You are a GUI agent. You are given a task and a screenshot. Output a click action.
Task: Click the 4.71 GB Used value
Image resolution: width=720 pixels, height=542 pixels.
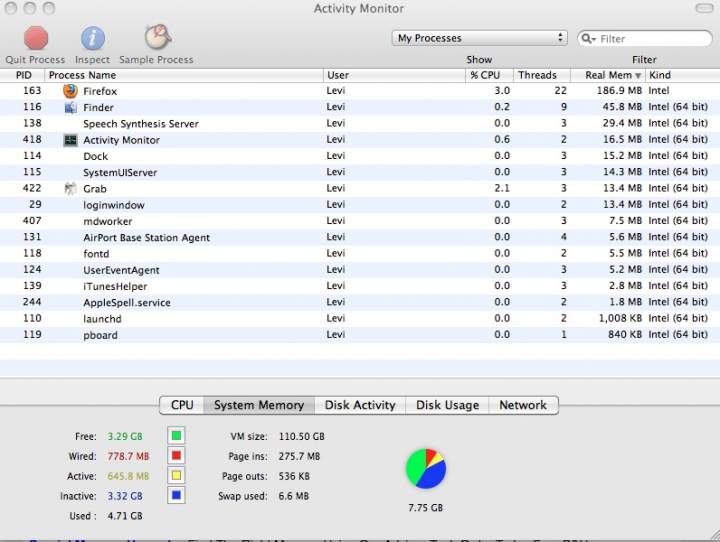point(125,516)
